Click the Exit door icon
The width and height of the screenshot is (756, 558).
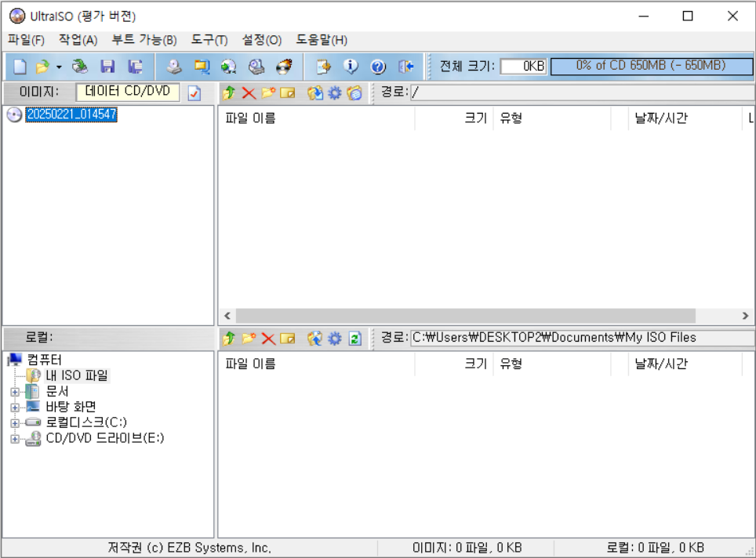click(406, 66)
